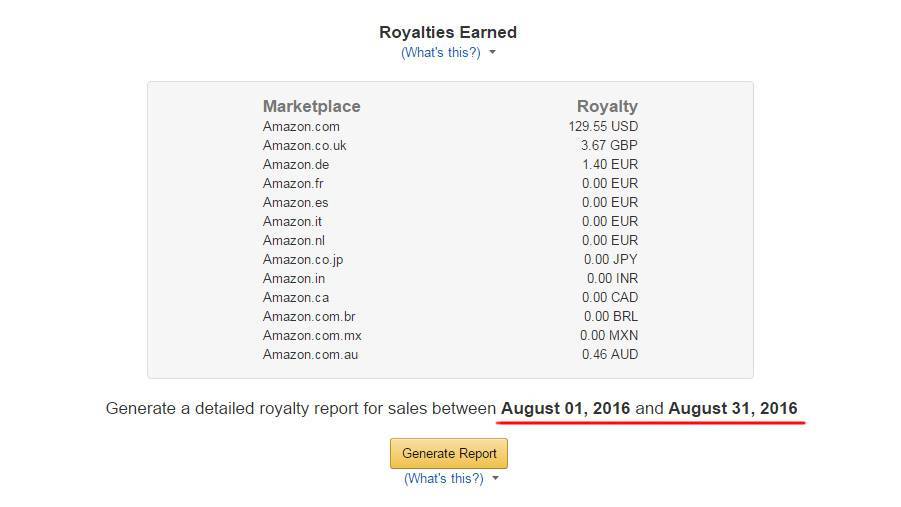This screenshot has width=901, height=507.
Task: Select the August 01, 2016 start date
Action: coord(565,408)
